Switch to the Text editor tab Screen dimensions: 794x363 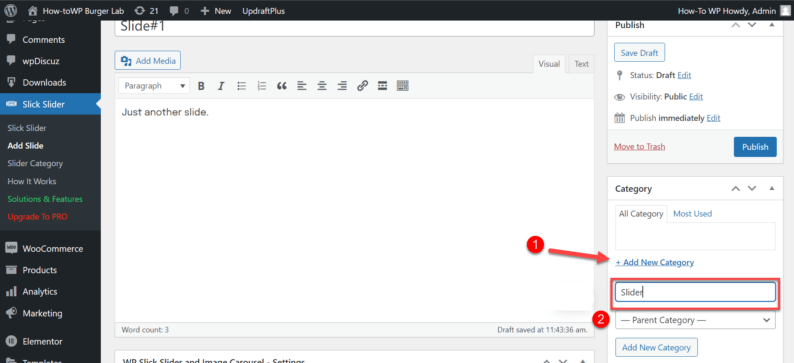tap(581, 64)
